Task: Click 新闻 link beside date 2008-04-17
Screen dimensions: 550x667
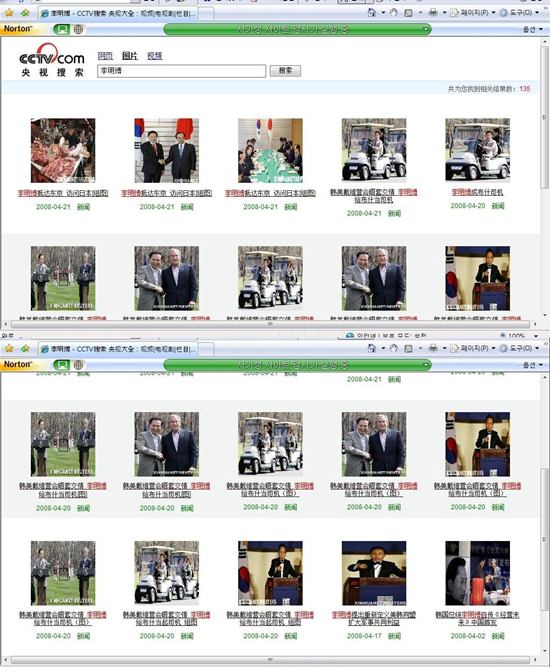Action: [394, 636]
